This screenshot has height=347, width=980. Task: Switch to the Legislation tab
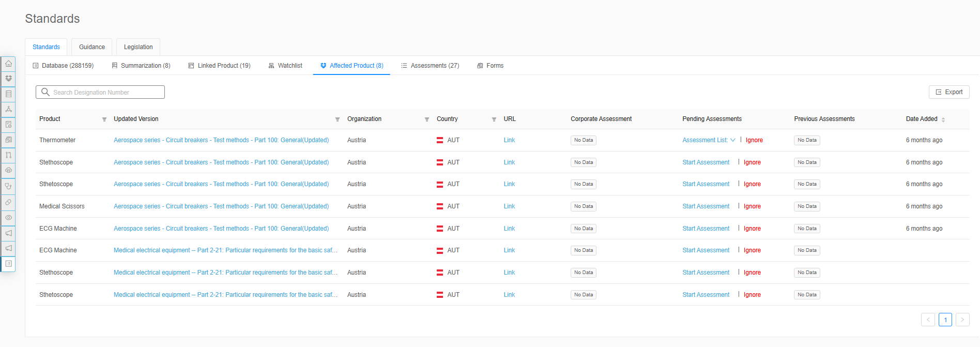[x=139, y=47]
